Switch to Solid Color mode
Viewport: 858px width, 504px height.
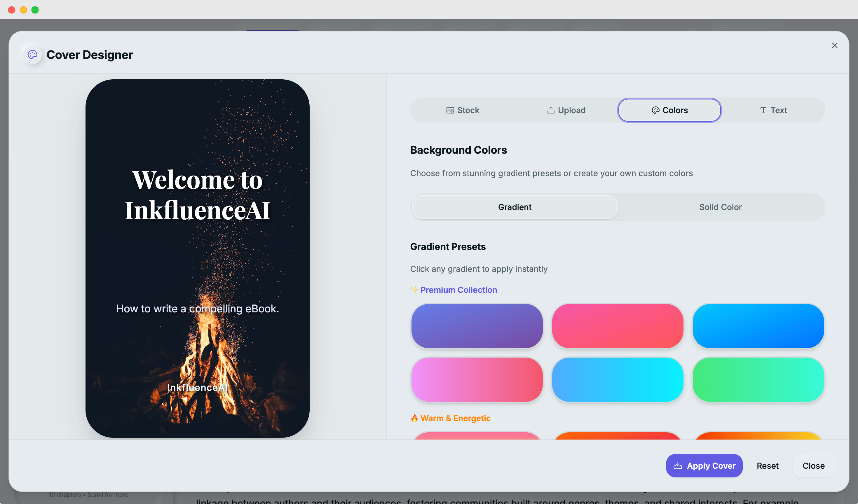click(720, 207)
